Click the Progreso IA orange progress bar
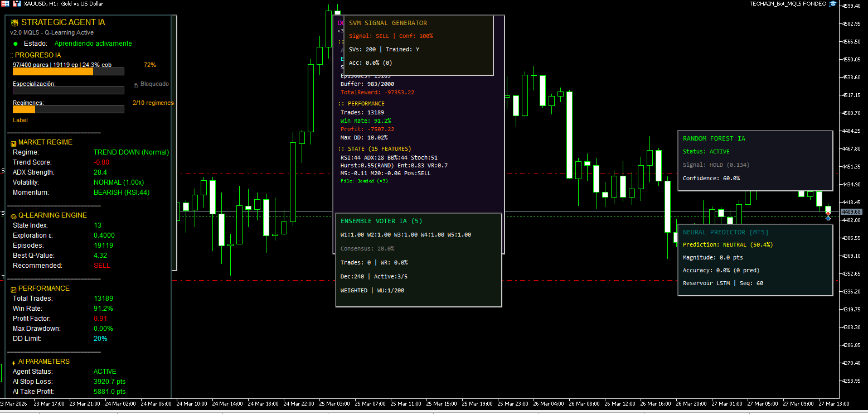The image size is (868, 414). tap(53, 71)
